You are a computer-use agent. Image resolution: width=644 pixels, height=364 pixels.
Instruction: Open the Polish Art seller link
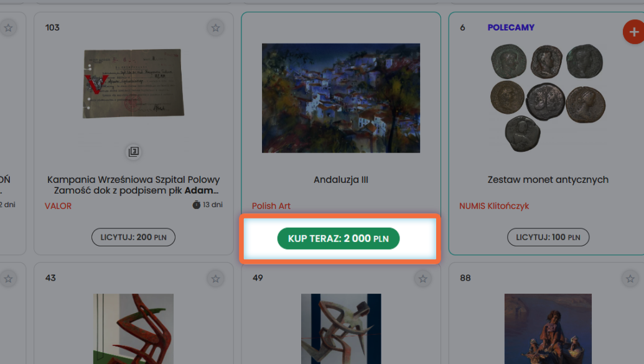[x=271, y=206]
